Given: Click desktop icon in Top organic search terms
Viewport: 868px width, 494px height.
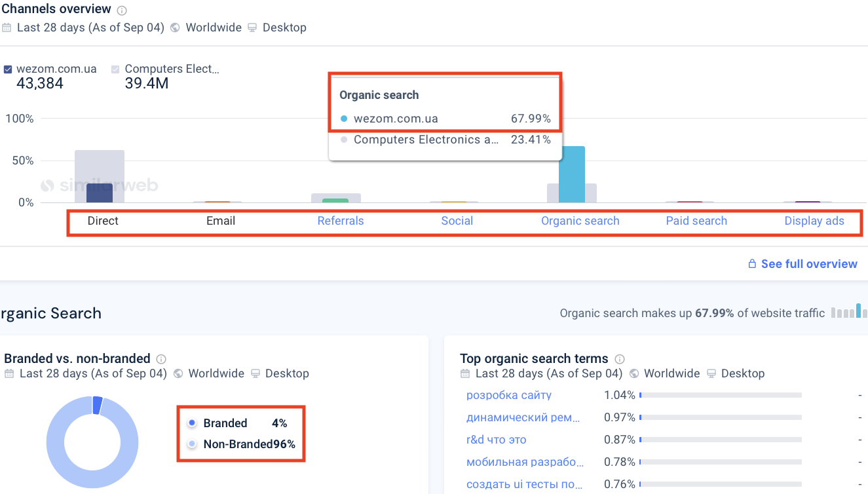Looking at the screenshot, I should pyautogui.click(x=711, y=373).
